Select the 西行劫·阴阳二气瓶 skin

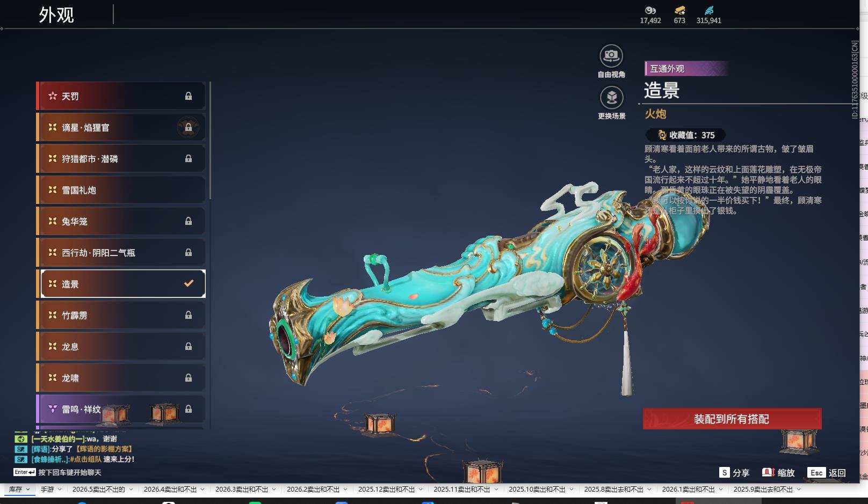[121, 252]
